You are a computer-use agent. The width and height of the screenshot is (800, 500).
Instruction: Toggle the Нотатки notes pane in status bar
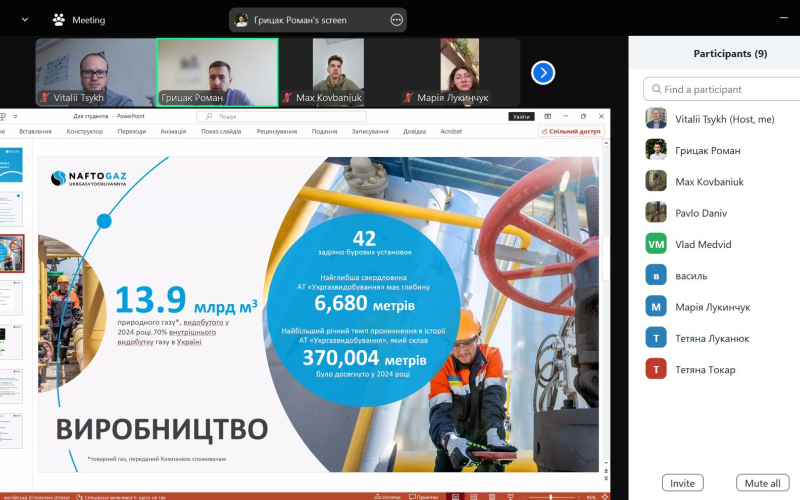tap(387, 496)
